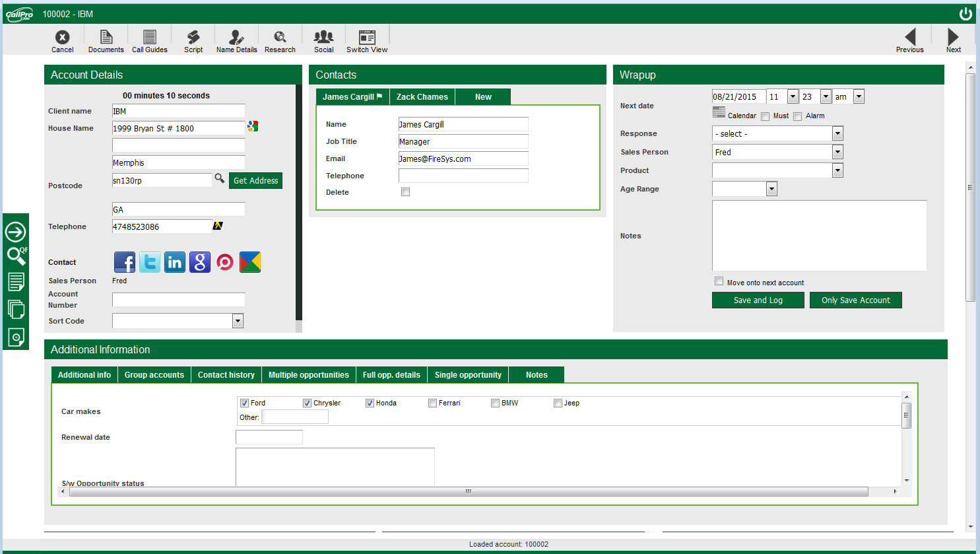Open the Script toolbar icon
Screen dimensions: 980x554
tap(193, 41)
